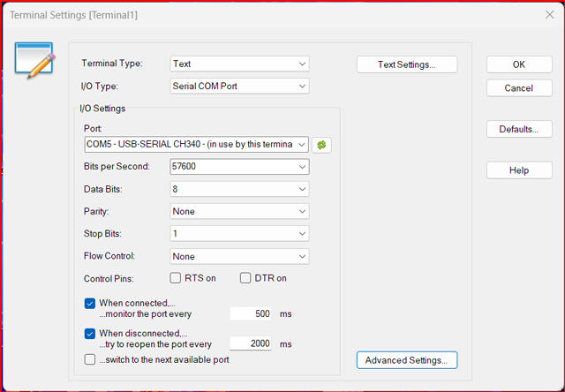
Task: Click the 500 ms monitor interval field
Action: click(250, 313)
